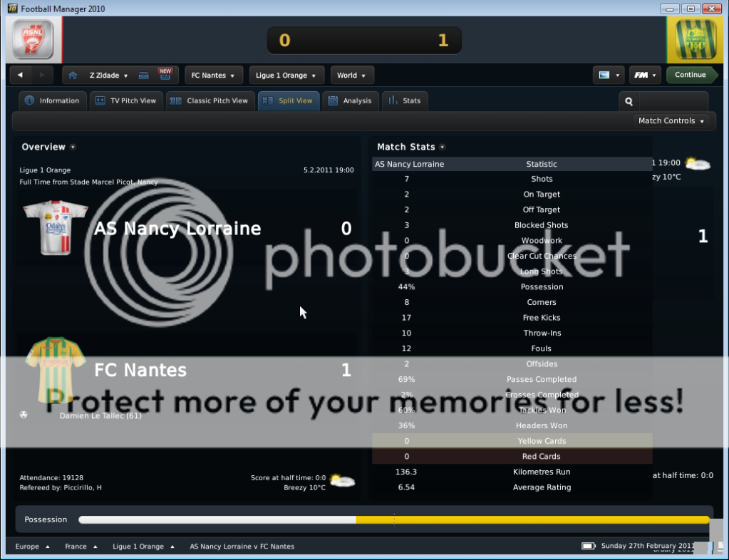The height and width of the screenshot is (560, 729).
Task: Open the World dropdown menu
Action: pos(351,76)
